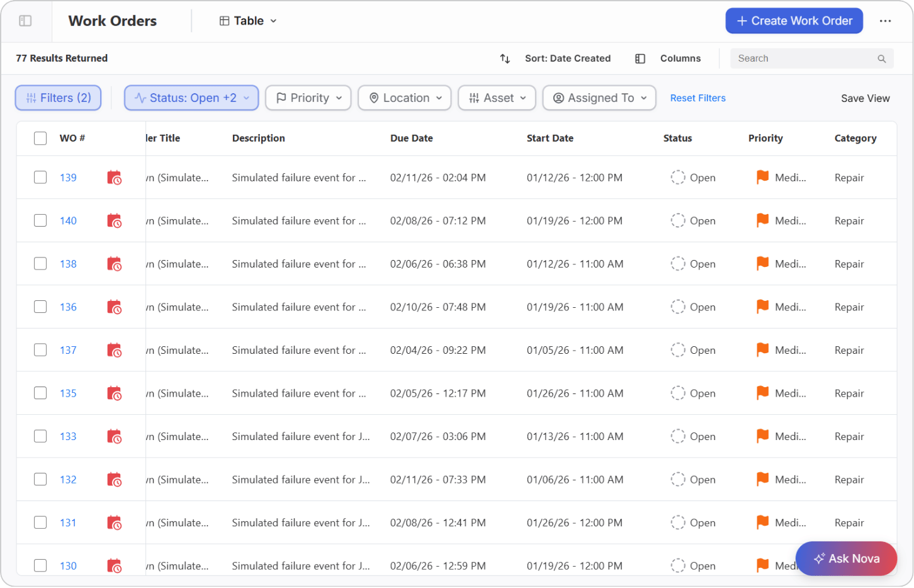Toggle the sidebar panel icon
The width and height of the screenshot is (914, 588).
tap(25, 21)
